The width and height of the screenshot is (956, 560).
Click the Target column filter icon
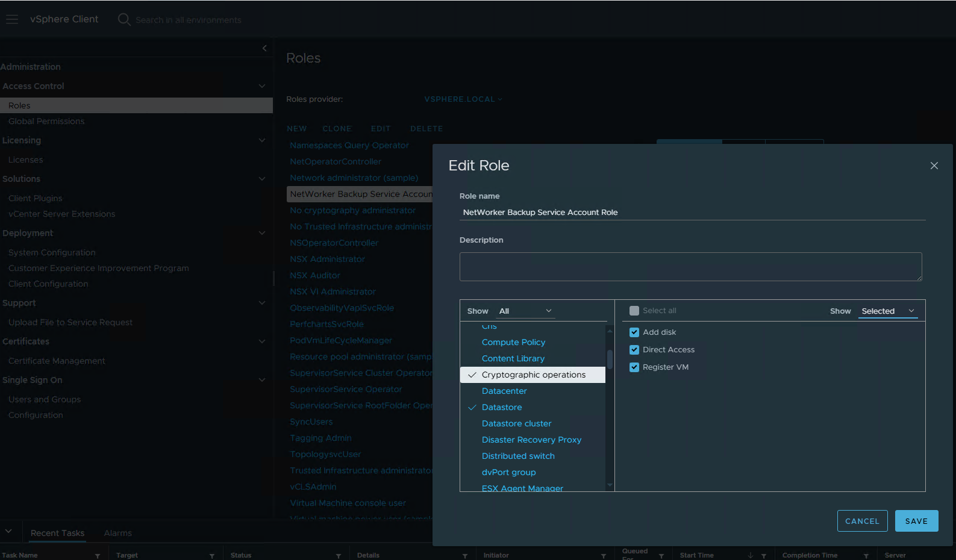pos(212,556)
